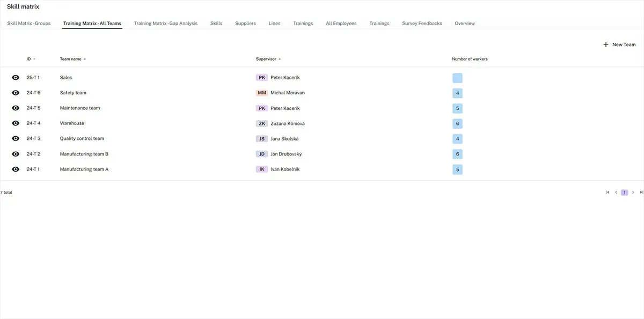Click the Warehouse team name
This screenshot has height=319, width=644.
coord(72,123)
